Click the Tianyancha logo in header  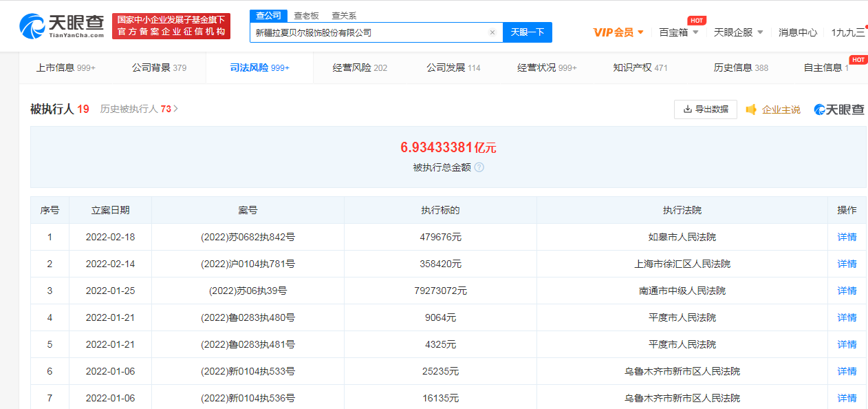(63, 26)
